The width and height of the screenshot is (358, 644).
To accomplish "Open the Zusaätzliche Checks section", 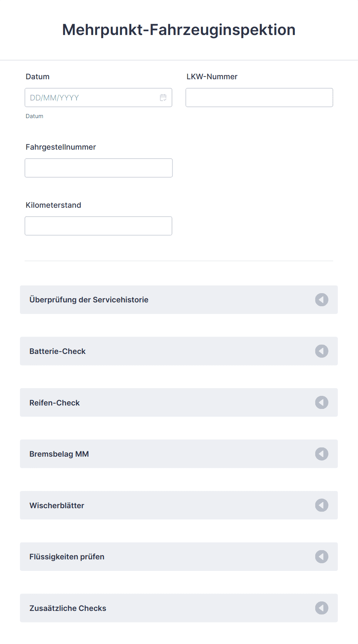I will tap(179, 608).
